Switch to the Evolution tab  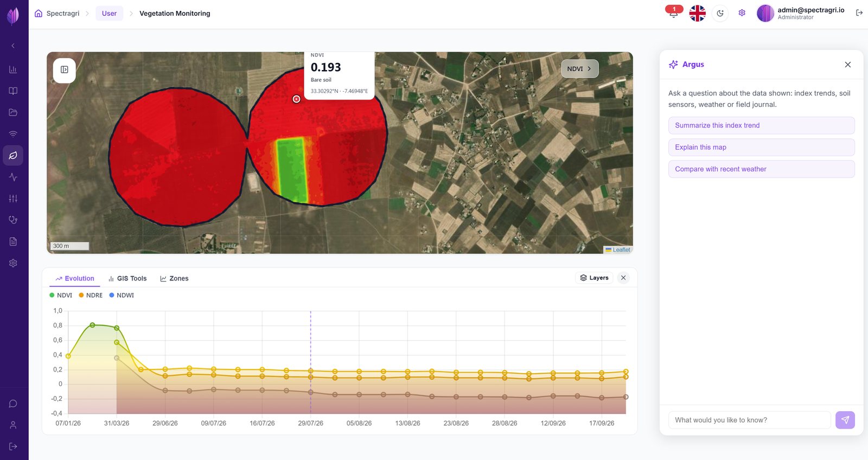coord(75,278)
